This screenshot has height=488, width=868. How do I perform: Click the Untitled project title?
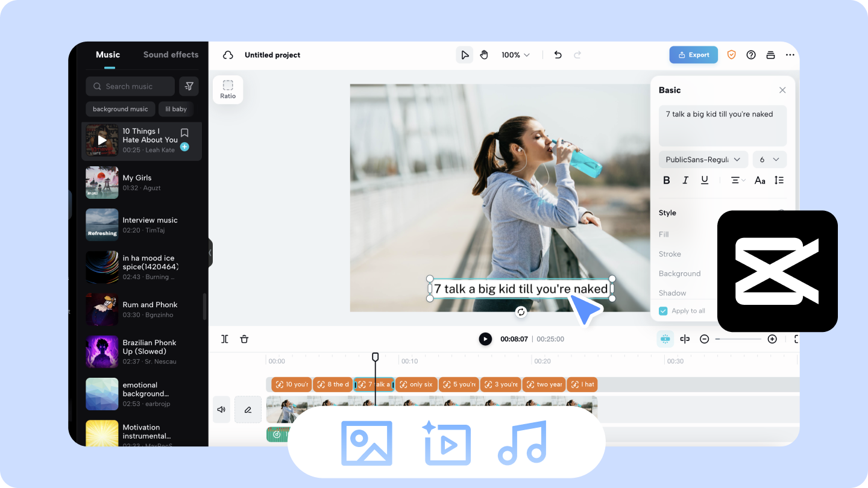pyautogui.click(x=272, y=55)
